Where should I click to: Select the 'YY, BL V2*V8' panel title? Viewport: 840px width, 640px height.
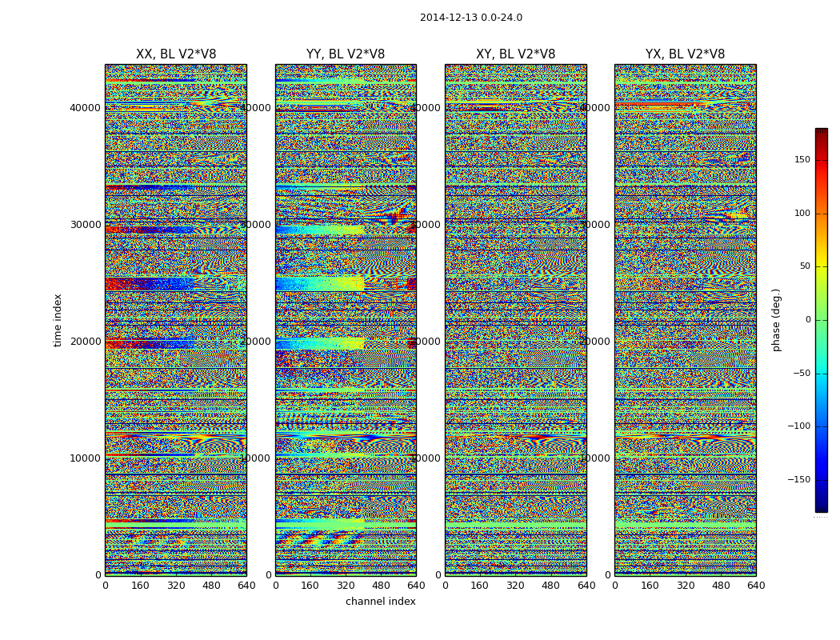(346, 54)
